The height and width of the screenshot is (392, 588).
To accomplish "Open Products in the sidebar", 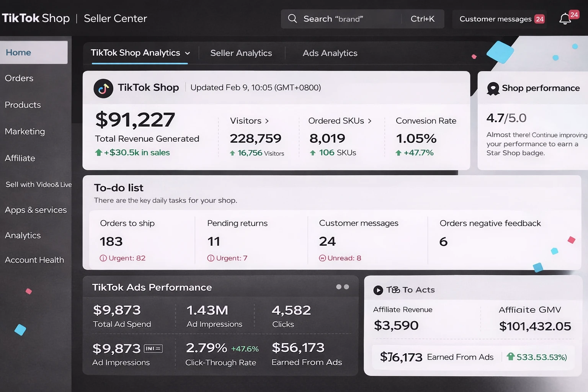I will click(23, 105).
